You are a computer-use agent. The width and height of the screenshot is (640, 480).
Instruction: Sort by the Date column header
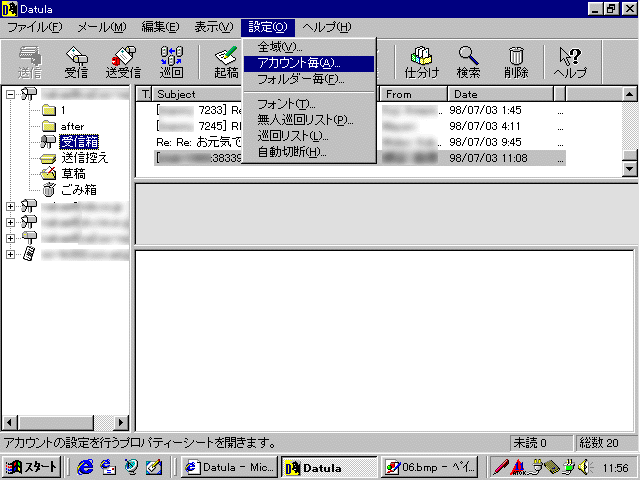tap(500, 94)
